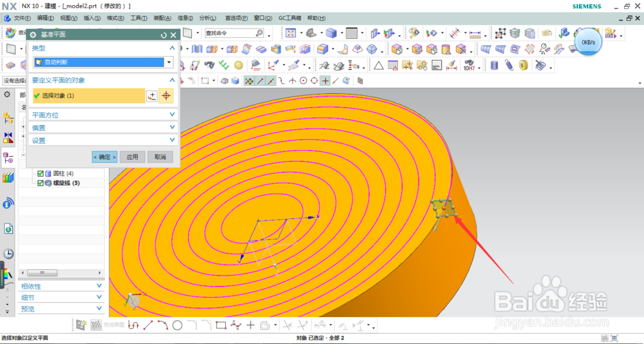The width and height of the screenshot is (644, 344).
Task: Uncheck the 圆柱 (4) feature checkbox
Action: [40, 173]
